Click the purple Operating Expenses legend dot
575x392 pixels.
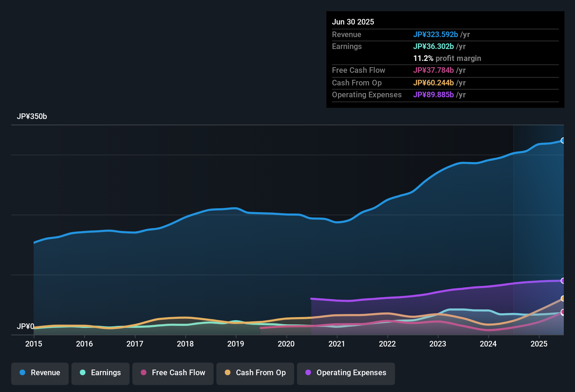coord(308,372)
